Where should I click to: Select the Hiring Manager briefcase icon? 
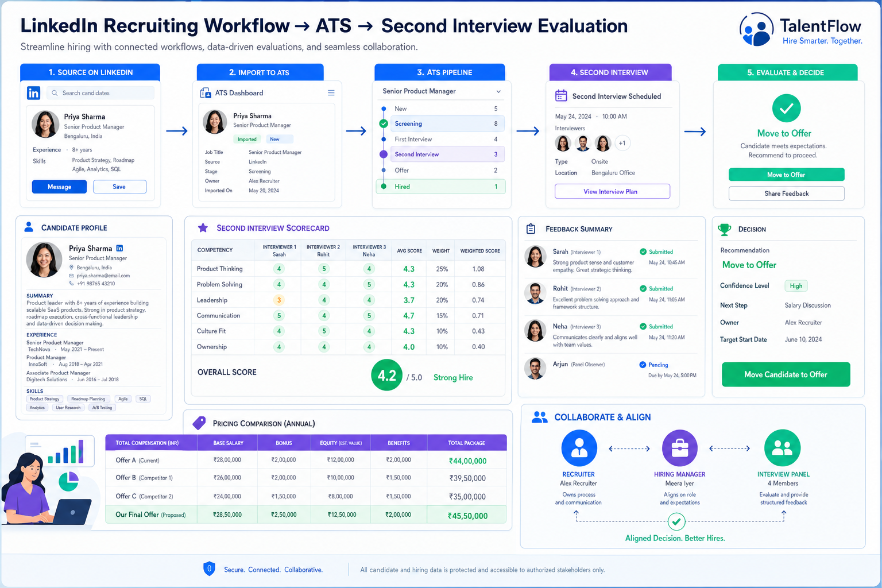click(x=680, y=448)
